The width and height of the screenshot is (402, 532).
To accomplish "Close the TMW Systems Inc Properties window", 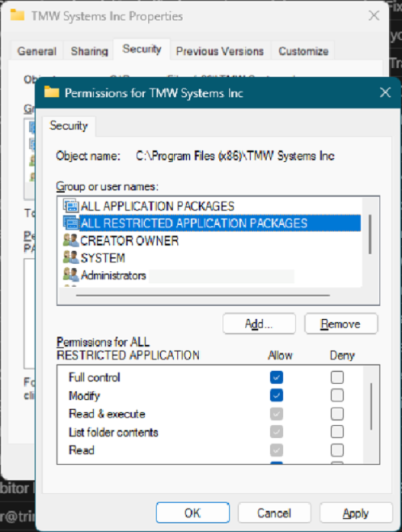I will [374, 15].
